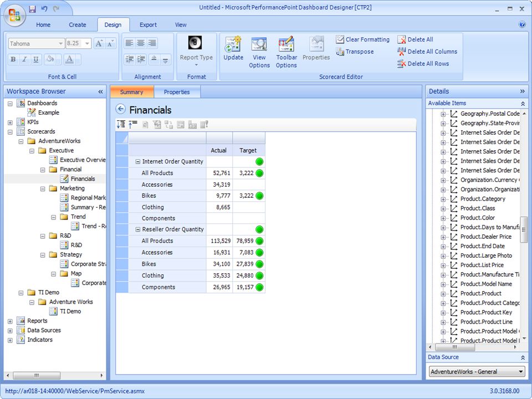Undo the last action
The height and width of the screenshot is (399, 532).
point(44,9)
